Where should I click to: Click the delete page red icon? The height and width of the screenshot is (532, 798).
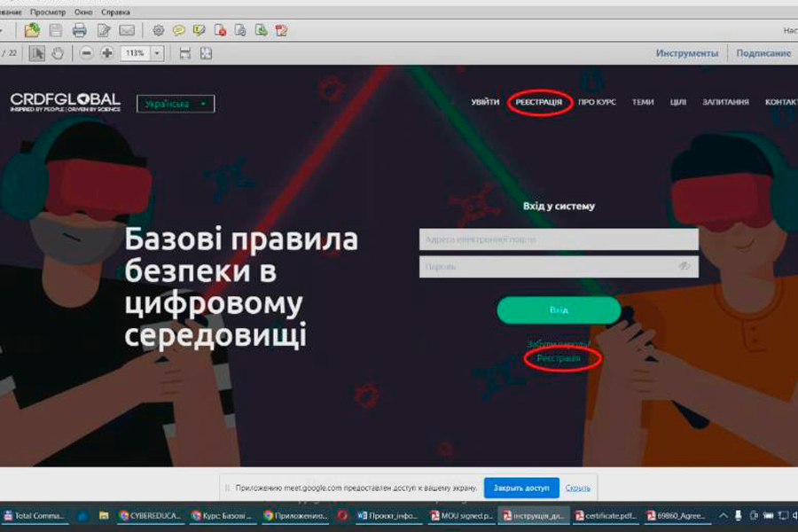pyautogui.click(x=220, y=30)
